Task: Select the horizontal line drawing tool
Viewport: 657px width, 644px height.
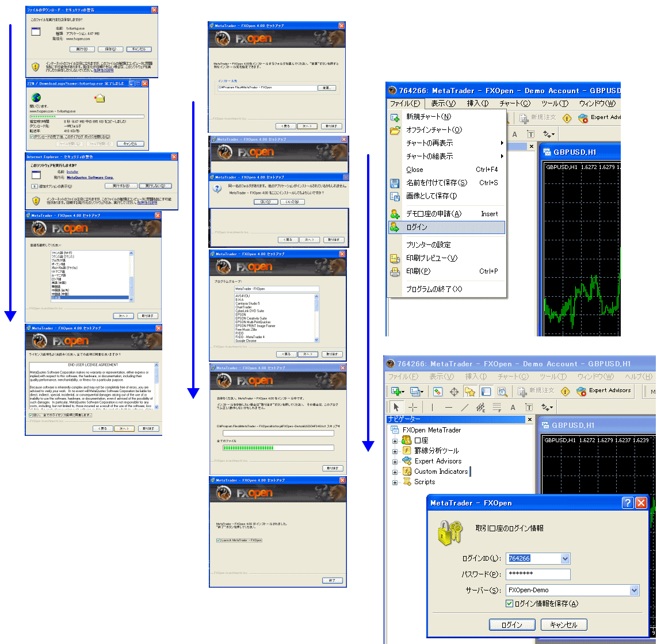Action: (x=448, y=407)
